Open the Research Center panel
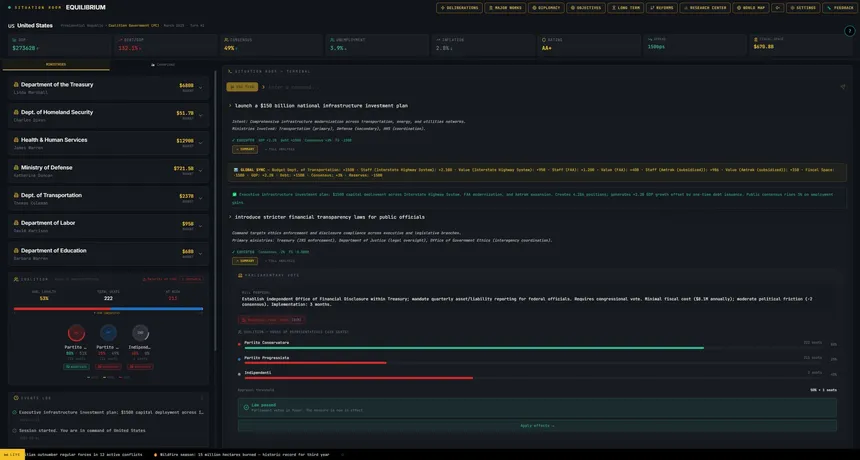This screenshot has width=860, height=460. tap(705, 8)
